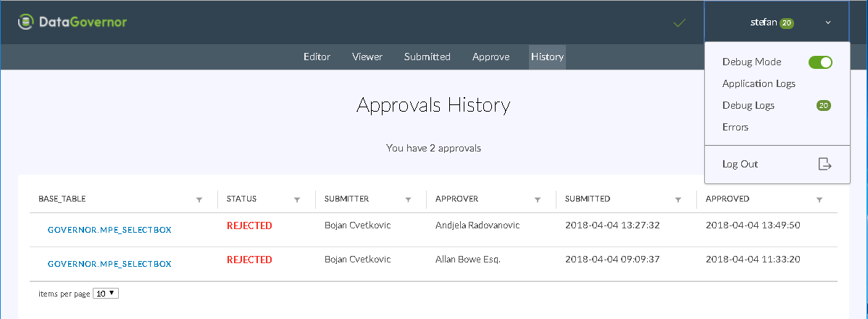Screen dimensions: 868x319
Task: Open STATUS column filter icon
Action: [x=296, y=199]
